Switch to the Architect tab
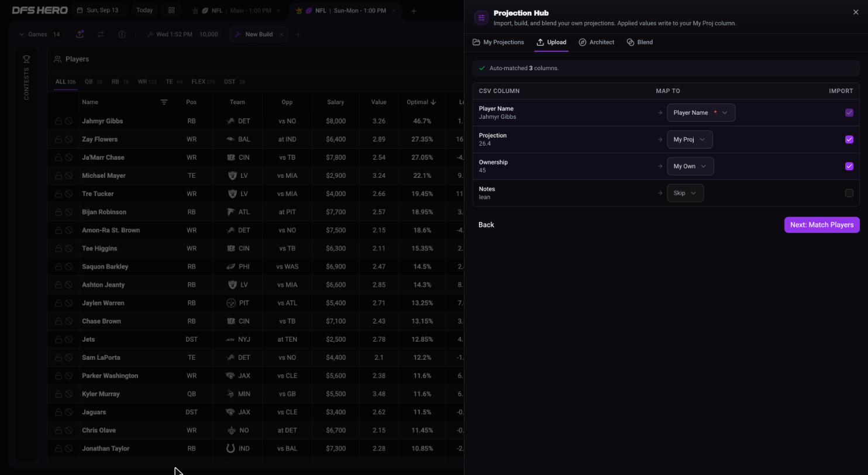868x475 pixels. pos(596,42)
